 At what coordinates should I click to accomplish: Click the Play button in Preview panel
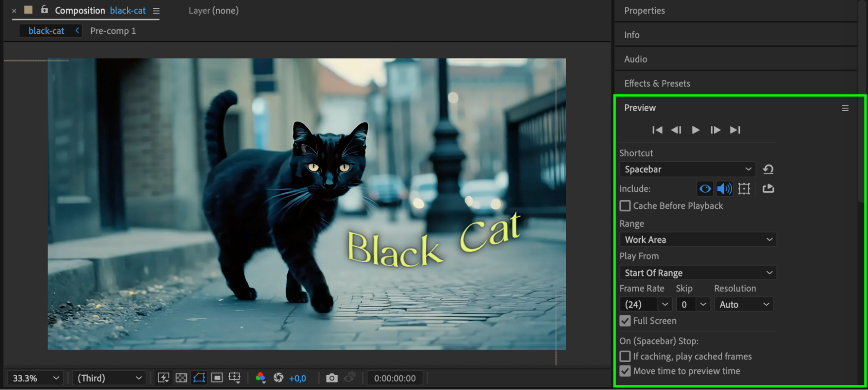(x=695, y=130)
